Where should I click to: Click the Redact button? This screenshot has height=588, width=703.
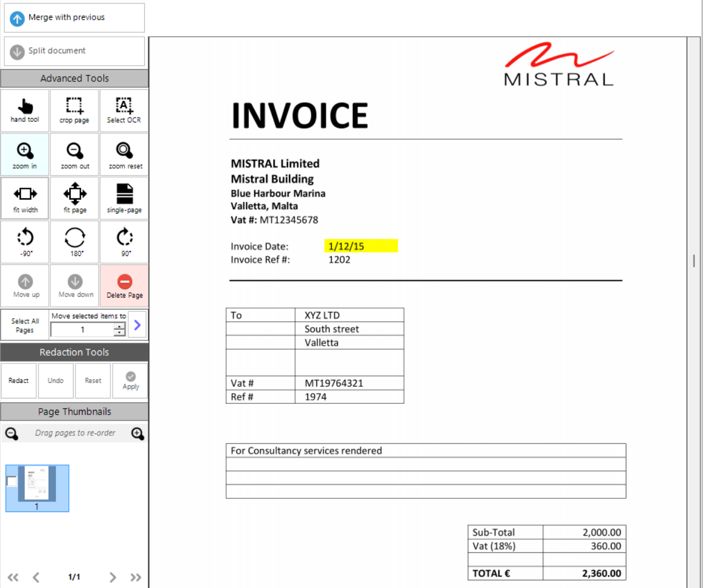point(18,381)
